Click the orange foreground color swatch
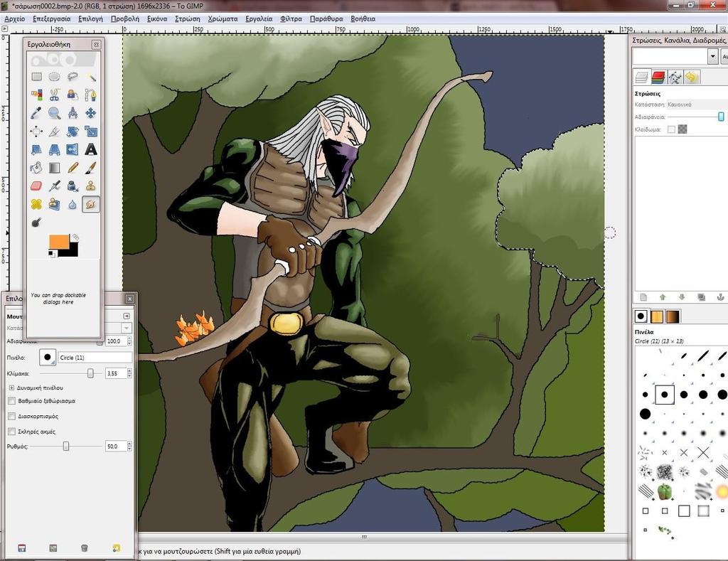 (x=58, y=242)
